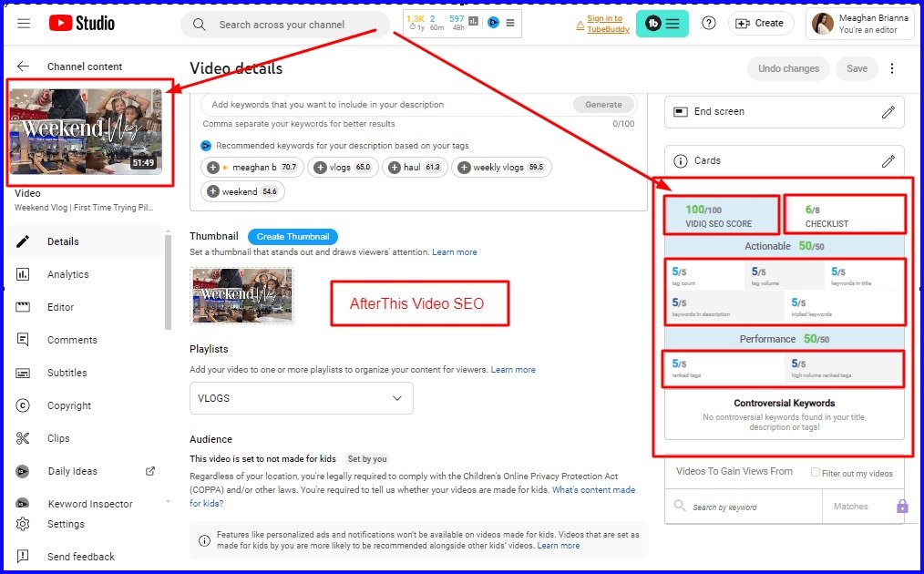Image resolution: width=924 pixels, height=574 pixels.
Task: Click the back arrow to Channel content
Action: [24, 67]
